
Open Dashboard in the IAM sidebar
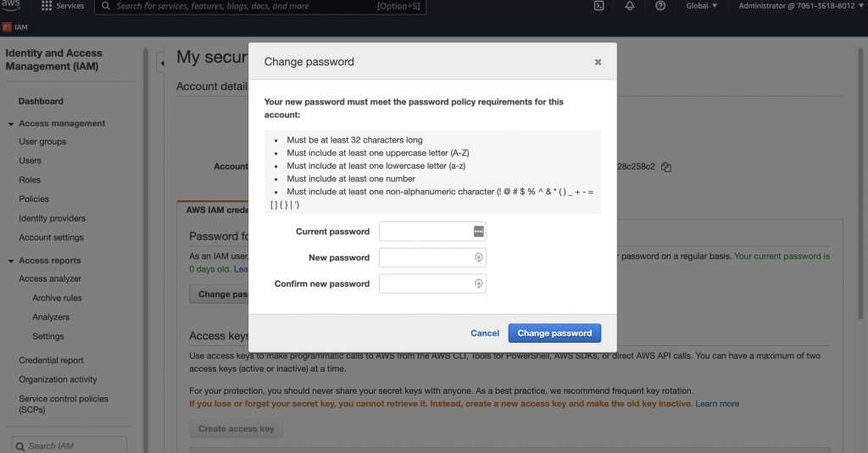[x=41, y=101]
